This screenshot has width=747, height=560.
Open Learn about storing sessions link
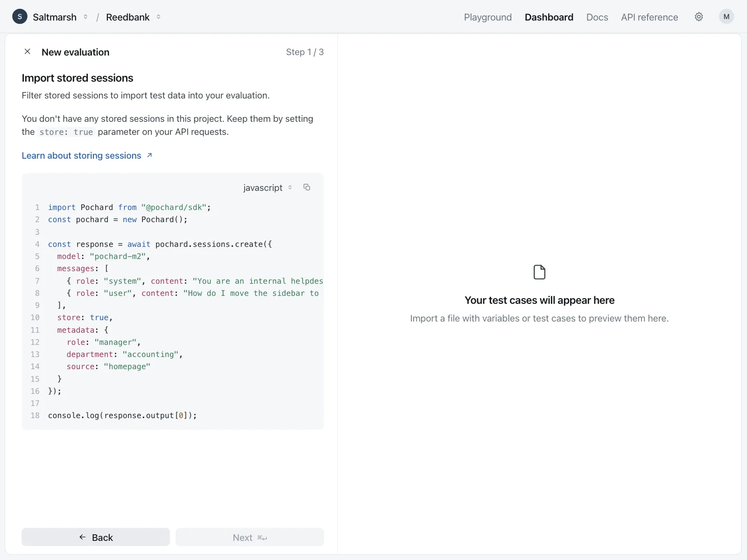click(87, 155)
